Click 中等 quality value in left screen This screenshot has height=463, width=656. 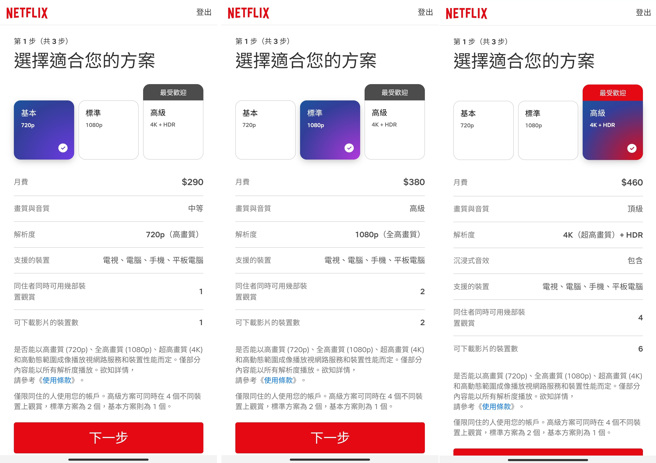195,208
